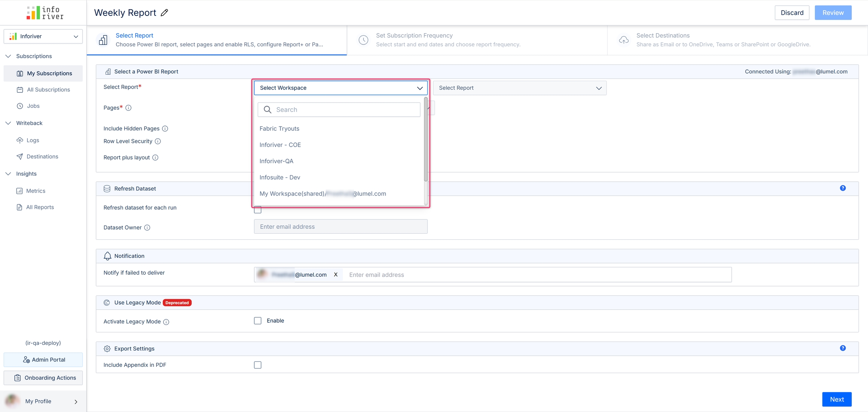Image resolution: width=868 pixels, height=412 pixels.
Task: Collapse the Writeback section in sidebar
Action: click(8, 123)
